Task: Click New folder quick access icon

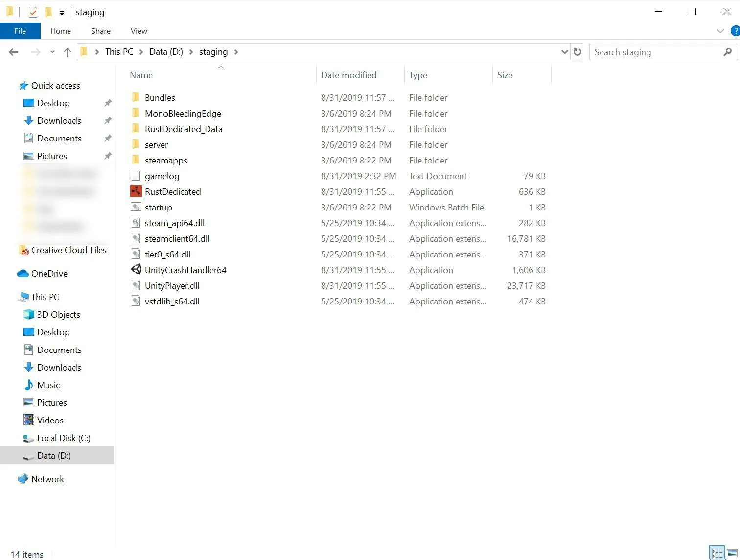Action: 48,12
